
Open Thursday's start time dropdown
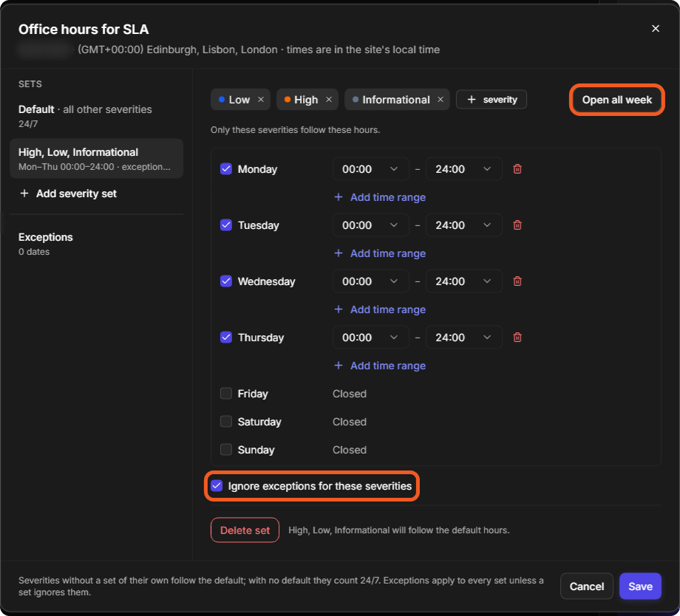click(x=370, y=338)
